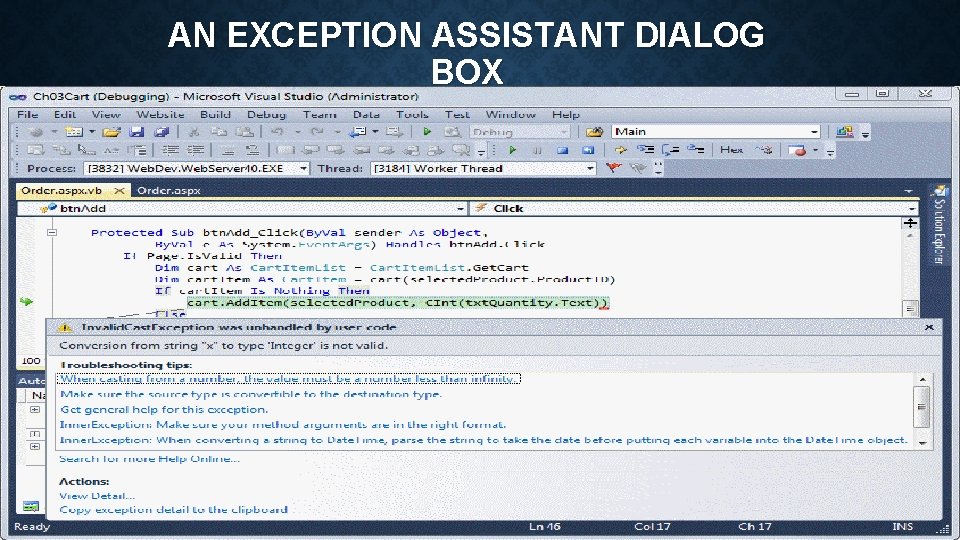Click the Step Out icon
Viewport: 960px width, 540px height.
pos(696,150)
